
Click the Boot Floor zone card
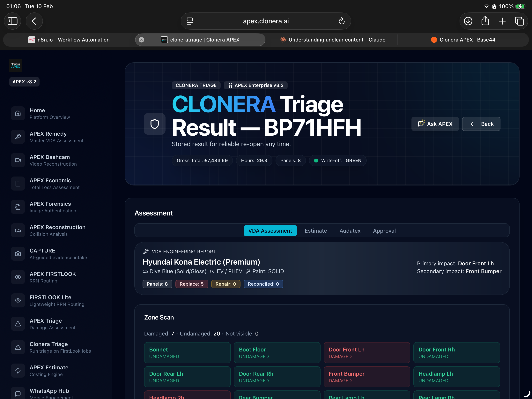[277, 353]
